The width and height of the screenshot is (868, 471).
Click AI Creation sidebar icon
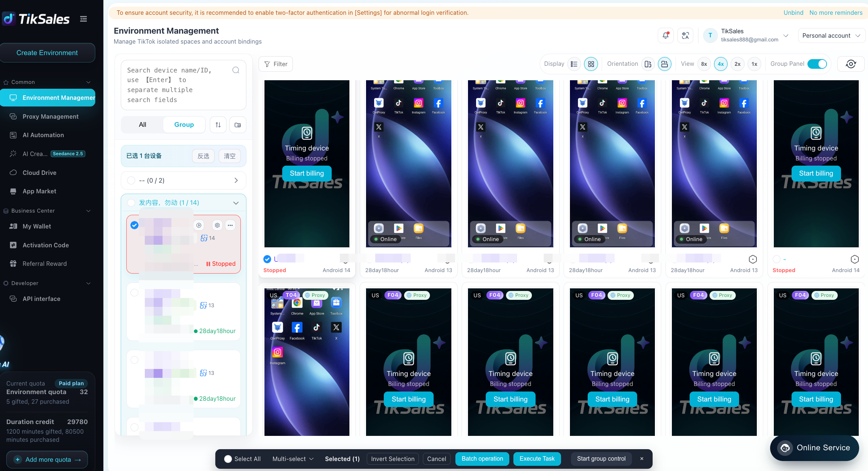coord(13,154)
